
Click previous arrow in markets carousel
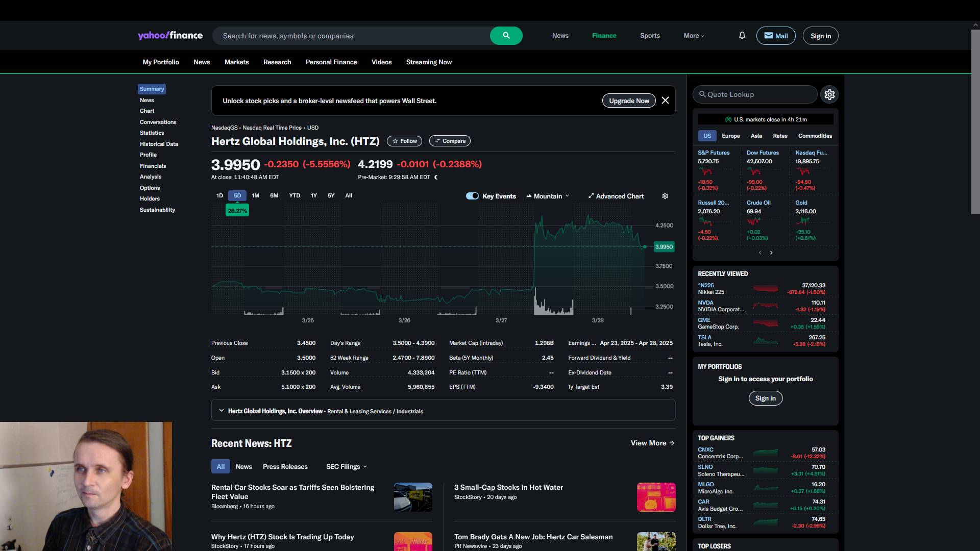[x=760, y=253]
